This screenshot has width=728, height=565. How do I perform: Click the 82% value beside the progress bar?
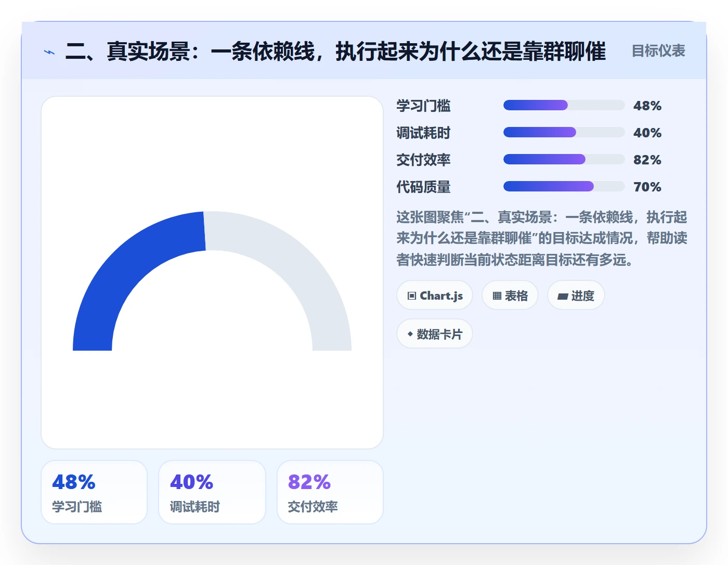click(x=647, y=160)
